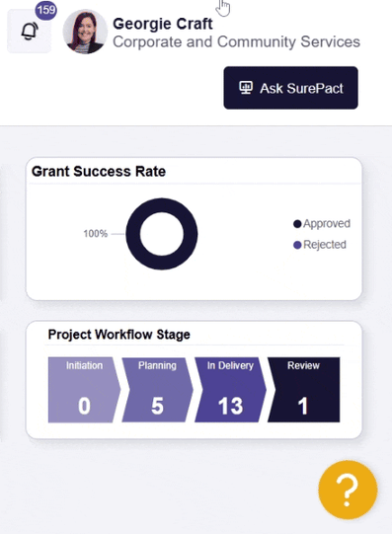
Task: Click the monitor icon in Ask SurePact
Action: coord(246,88)
